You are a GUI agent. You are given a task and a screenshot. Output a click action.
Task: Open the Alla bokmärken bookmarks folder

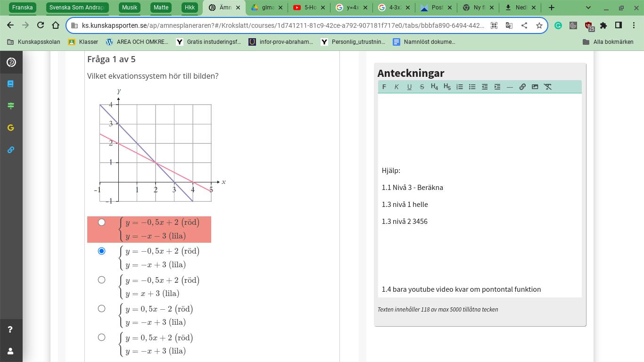pyautogui.click(x=608, y=42)
